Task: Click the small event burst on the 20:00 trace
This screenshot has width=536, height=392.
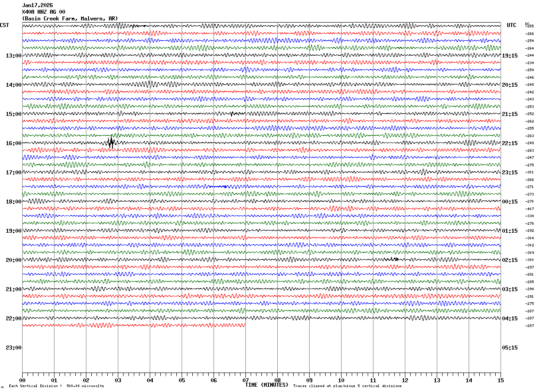Action: click(x=392, y=259)
